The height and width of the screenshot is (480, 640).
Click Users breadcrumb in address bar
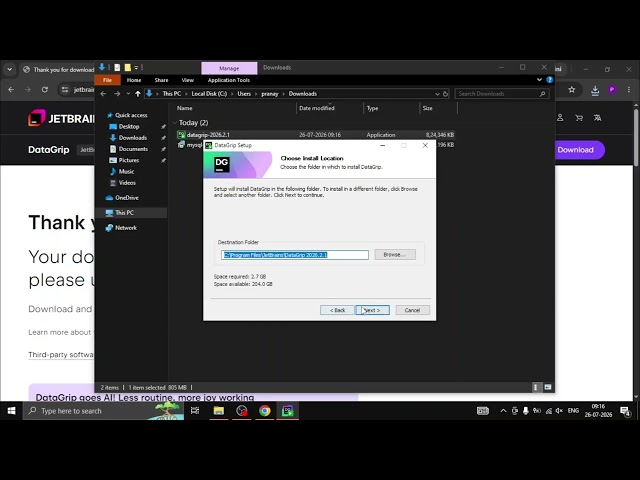point(244,94)
